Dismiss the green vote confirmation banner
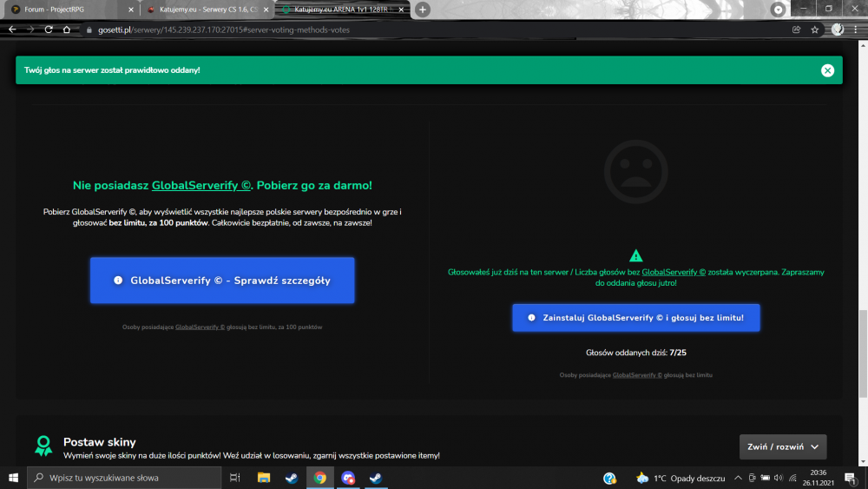The image size is (868, 489). [x=827, y=70]
